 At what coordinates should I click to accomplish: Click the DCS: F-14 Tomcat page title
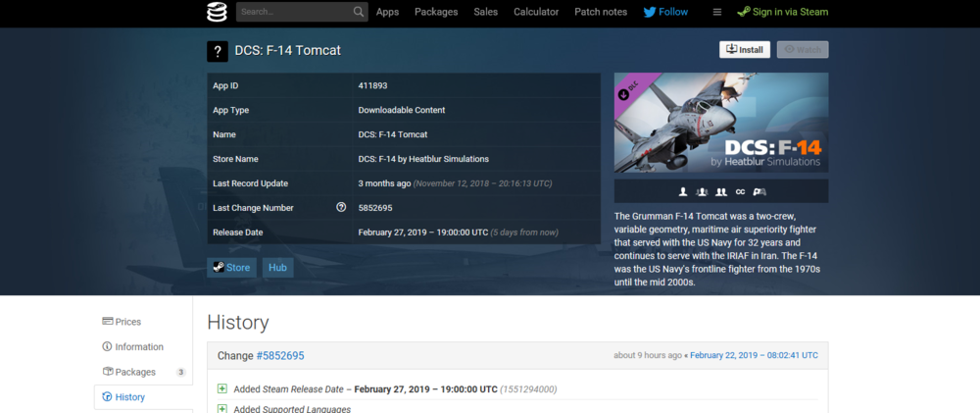288,51
